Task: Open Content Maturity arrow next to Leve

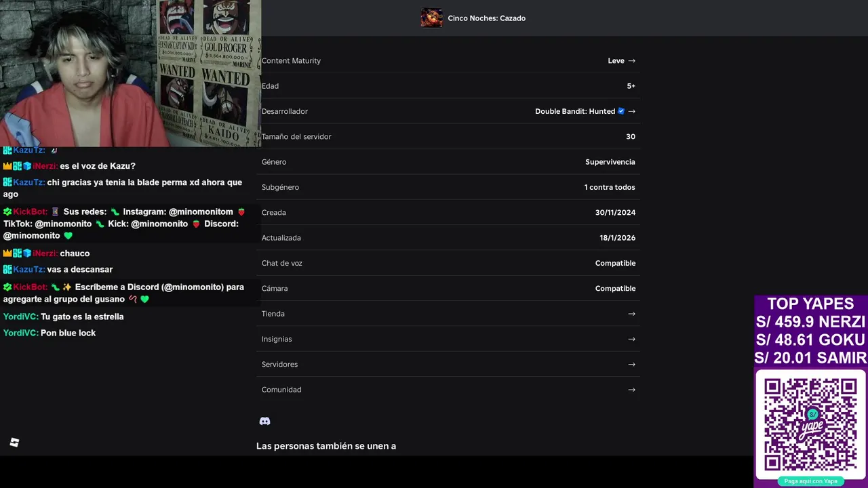Action: [x=631, y=61]
